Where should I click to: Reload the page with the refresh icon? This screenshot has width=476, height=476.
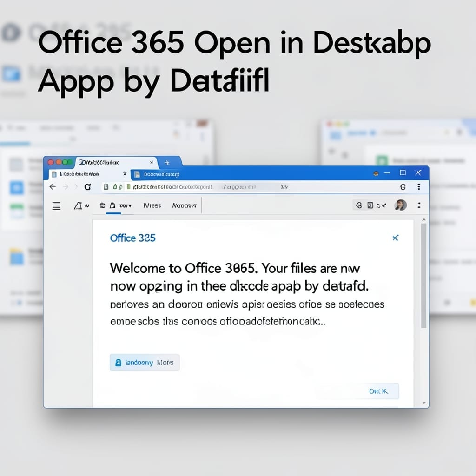point(87,187)
